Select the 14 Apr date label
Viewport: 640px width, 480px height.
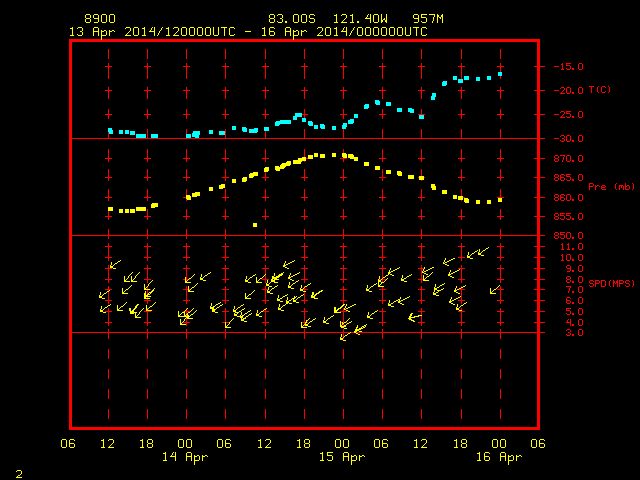coord(185,457)
